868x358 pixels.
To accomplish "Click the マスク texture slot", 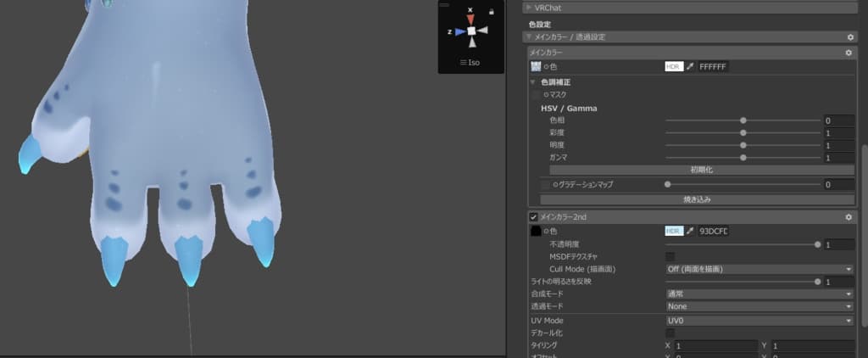I will [536, 95].
